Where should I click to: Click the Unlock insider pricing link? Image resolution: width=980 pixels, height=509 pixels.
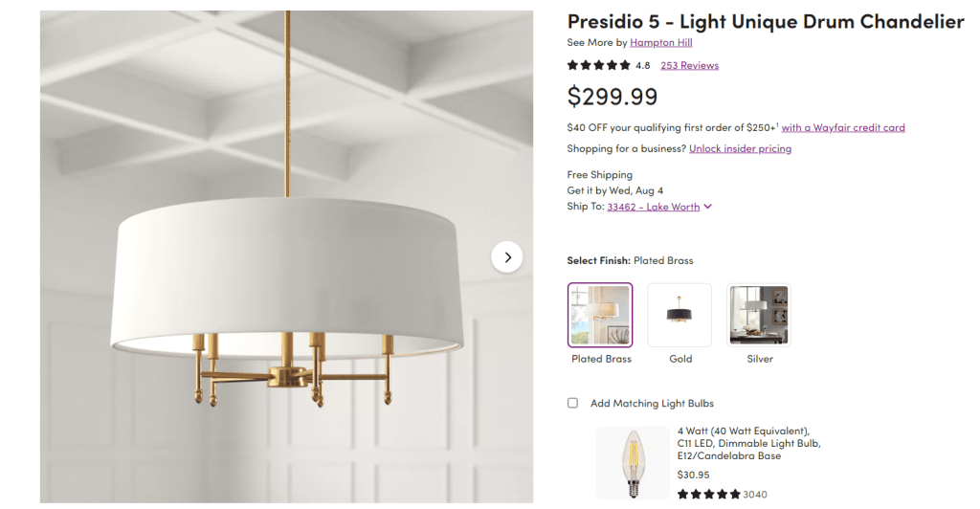point(740,148)
